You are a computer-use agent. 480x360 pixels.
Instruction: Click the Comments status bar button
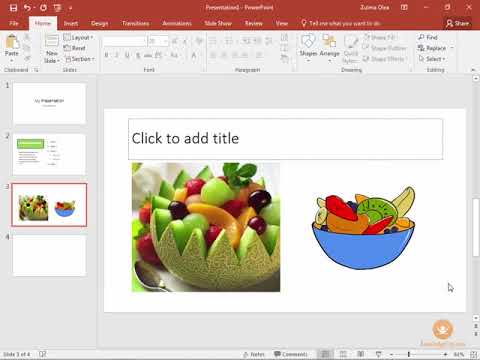pos(290,354)
